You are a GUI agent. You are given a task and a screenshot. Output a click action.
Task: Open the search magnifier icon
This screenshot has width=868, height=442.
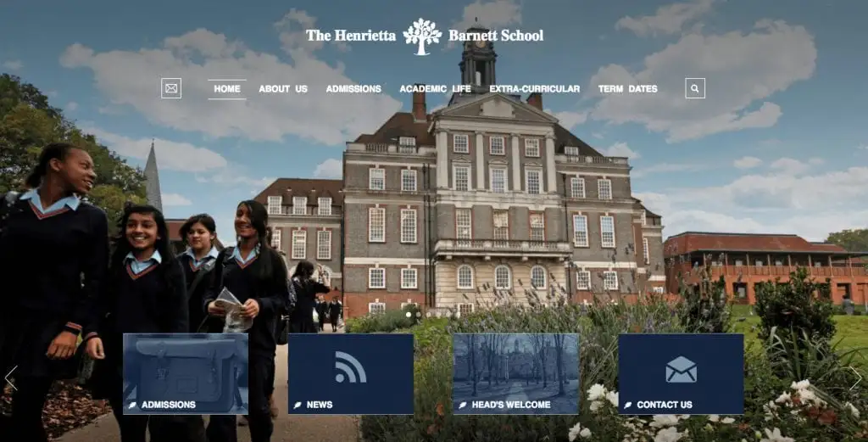(x=695, y=88)
